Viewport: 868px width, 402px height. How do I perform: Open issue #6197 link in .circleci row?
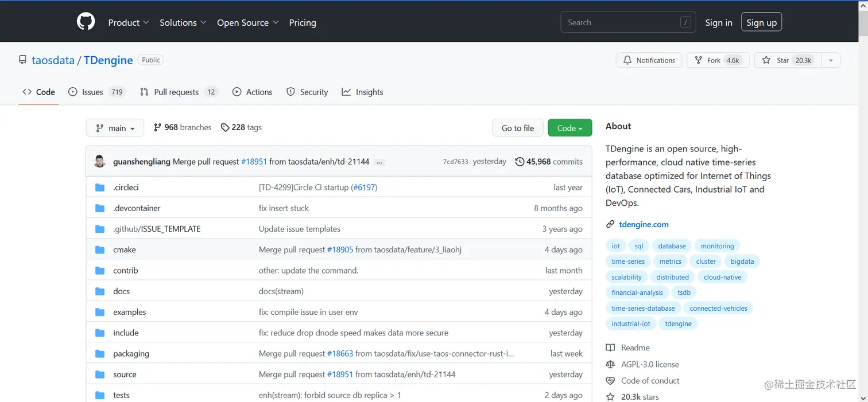pyautogui.click(x=363, y=188)
